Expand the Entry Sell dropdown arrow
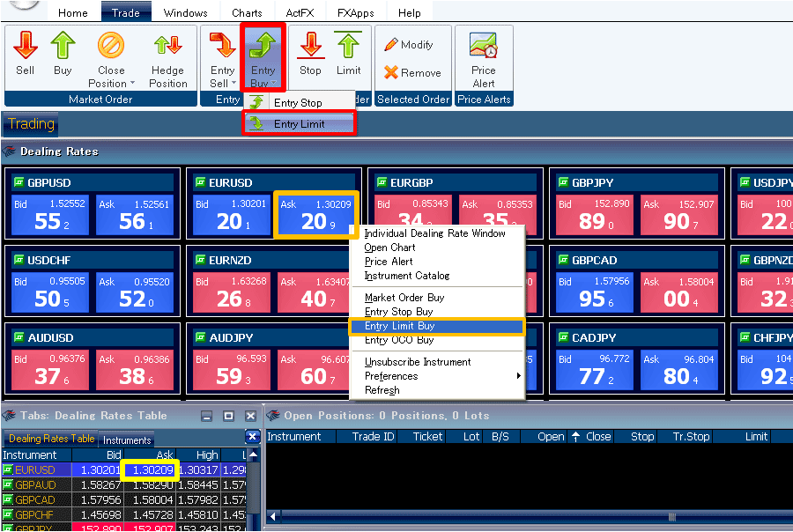The width and height of the screenshot is (793, 532). click(x=233, y=83)
